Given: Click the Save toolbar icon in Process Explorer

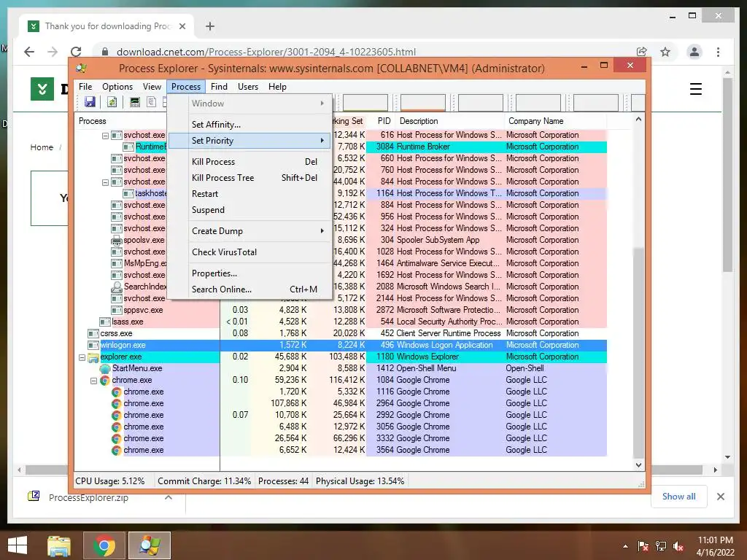Looking at the screenshot, I should (90, 102).
